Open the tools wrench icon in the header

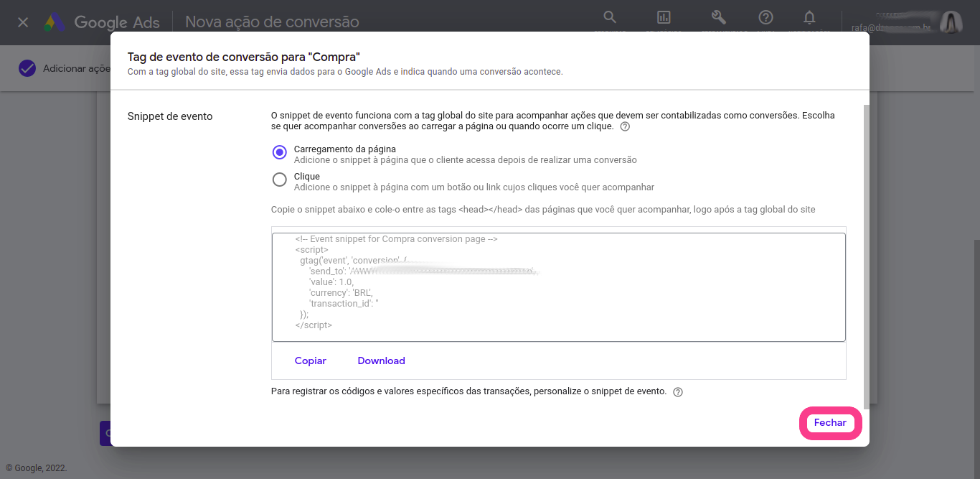point(718,17)
